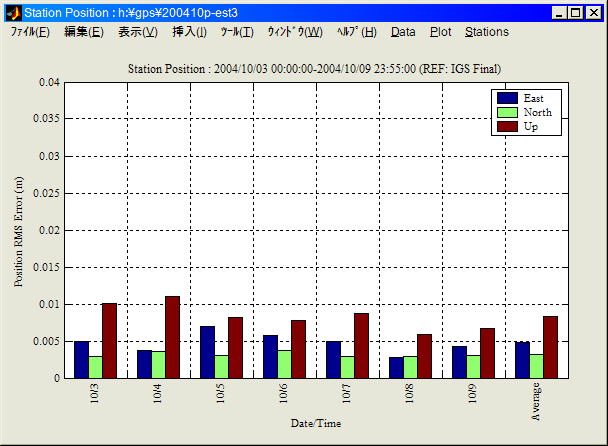Select the tall Up bar for 10/4

coord(172,337)
